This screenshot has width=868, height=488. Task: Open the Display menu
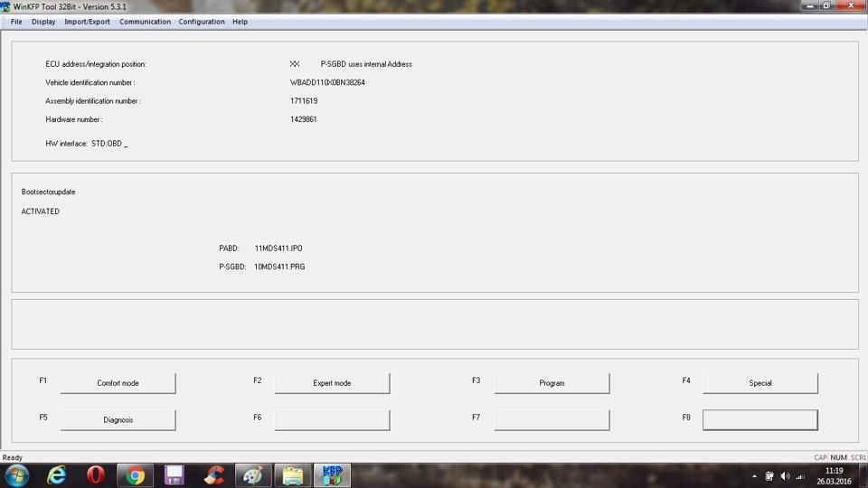coord(43,22)
